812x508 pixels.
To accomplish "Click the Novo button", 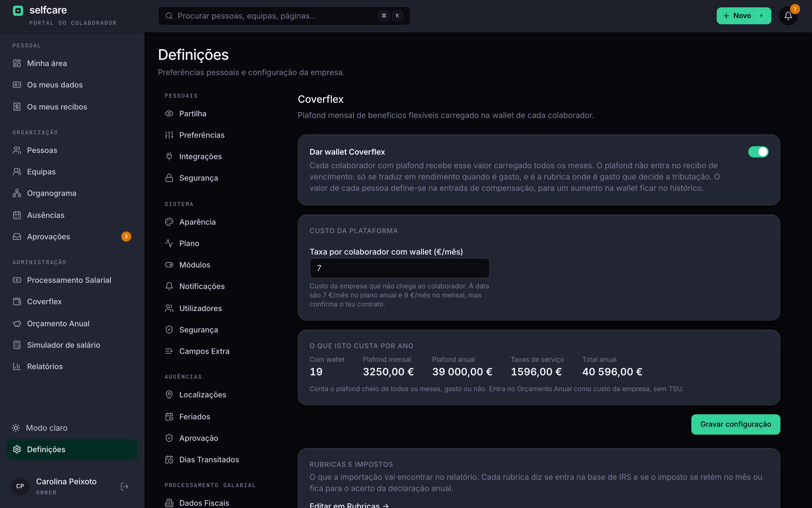I will [743, 16].
